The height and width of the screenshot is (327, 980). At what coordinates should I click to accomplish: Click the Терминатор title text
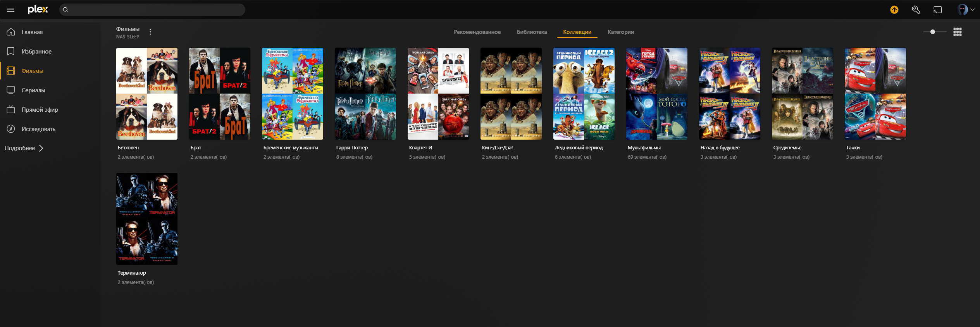132,273
